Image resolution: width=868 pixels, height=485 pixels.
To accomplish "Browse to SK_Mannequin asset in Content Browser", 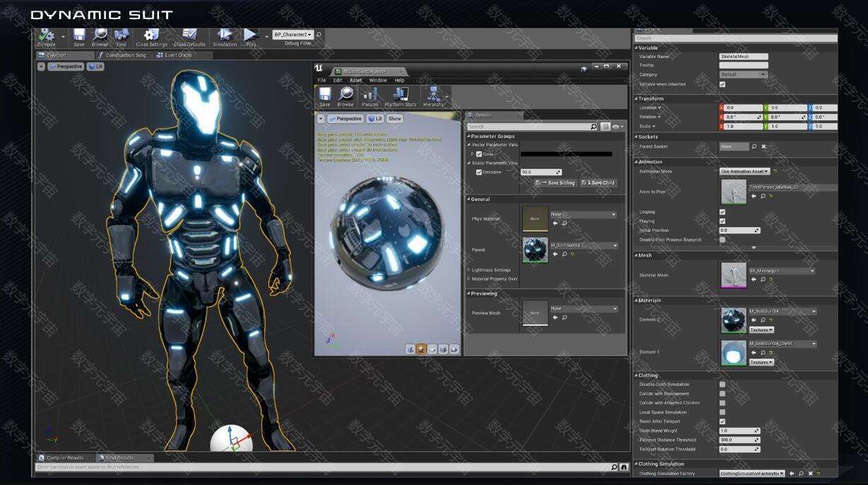I will pyautogui.click(x=763, y=279).
